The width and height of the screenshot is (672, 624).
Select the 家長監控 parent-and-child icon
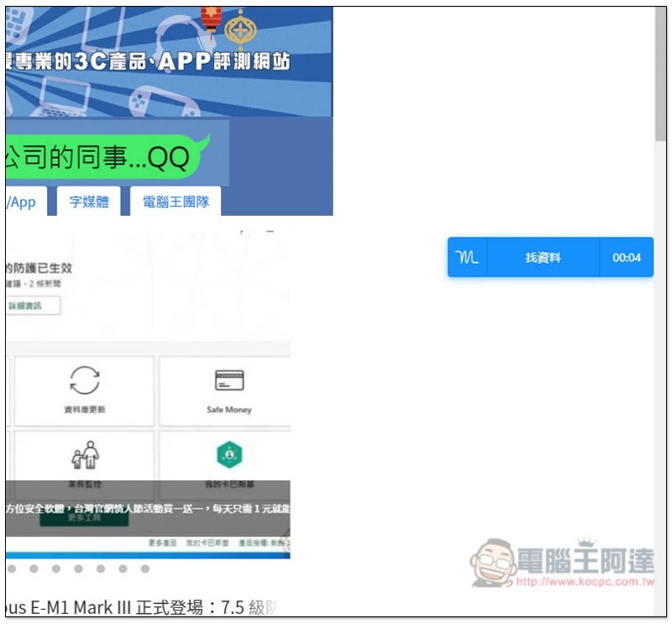click(x=84, y=454)
